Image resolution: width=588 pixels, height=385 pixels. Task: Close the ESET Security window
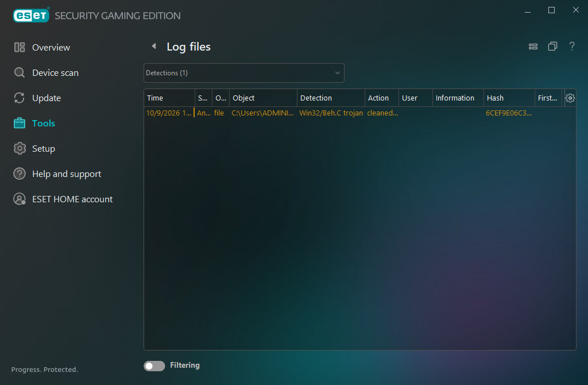point(575,10)
